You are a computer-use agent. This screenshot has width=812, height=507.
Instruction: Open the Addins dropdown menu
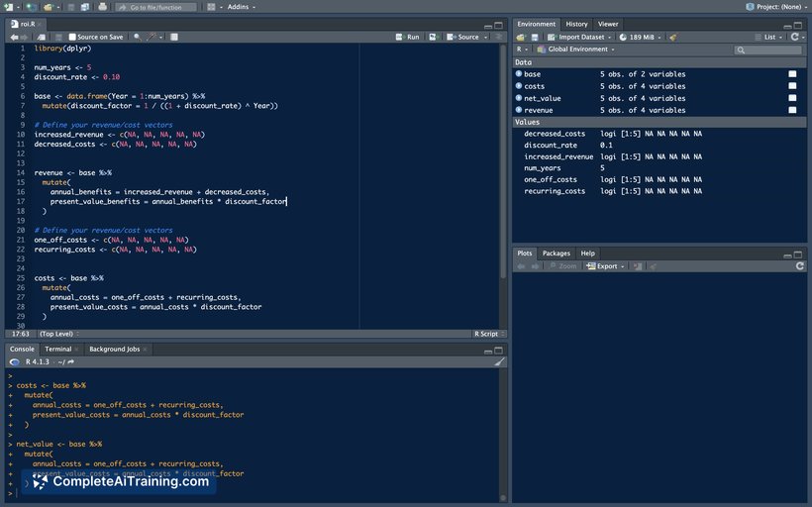[242, 7]
